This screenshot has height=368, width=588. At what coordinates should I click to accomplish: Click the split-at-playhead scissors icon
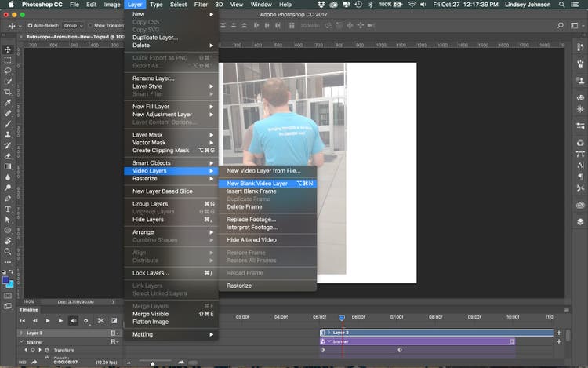coord(101,321)
